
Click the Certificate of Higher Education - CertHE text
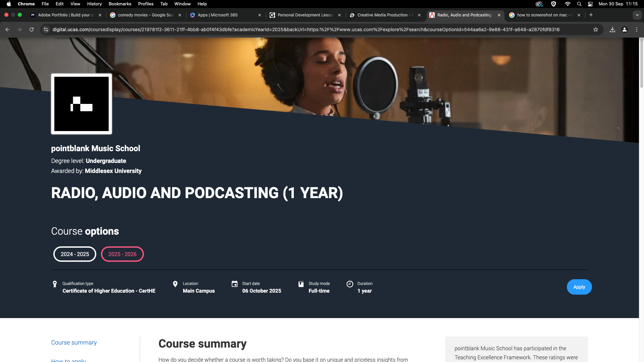click(x=109, y=291)
